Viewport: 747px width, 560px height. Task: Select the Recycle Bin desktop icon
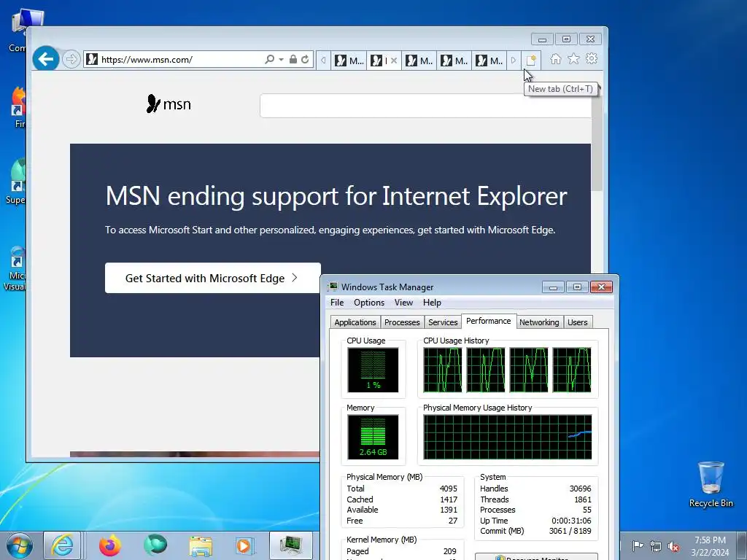(x=711, y=484)
